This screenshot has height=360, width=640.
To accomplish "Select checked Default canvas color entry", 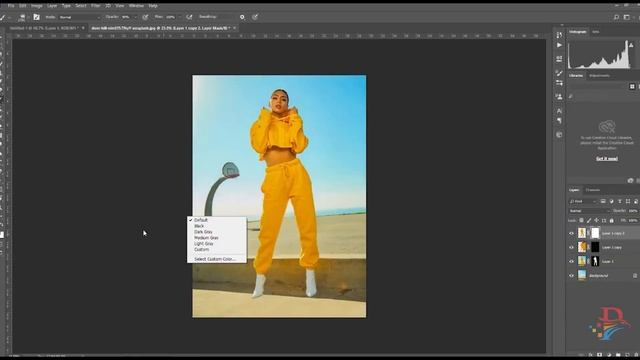I will tap(217, 220).
